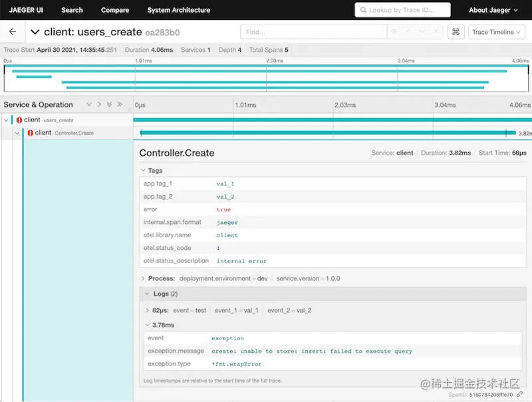
Task: Click the column resize handle beside Service & Operation
Action: click(x=130, y=109)
